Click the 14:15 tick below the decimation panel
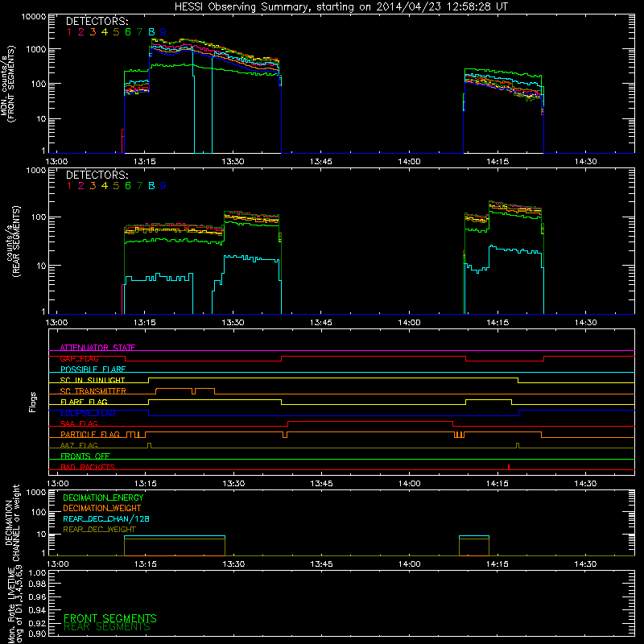This screenshot has width=644, height=644. coord(497,564)
